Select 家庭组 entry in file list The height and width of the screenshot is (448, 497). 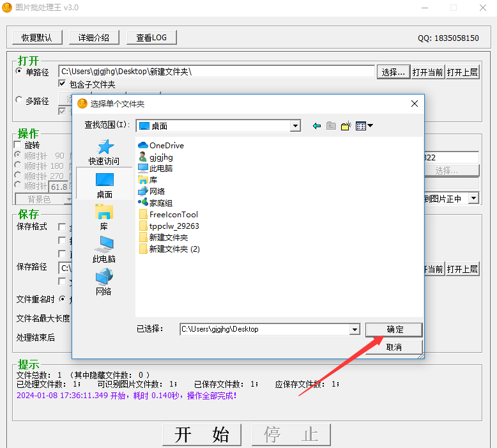(x=155, y=203)
